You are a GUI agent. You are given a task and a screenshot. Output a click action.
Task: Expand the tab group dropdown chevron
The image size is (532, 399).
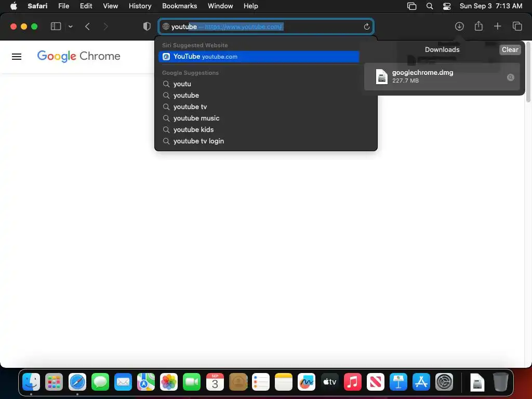coord(71,26)
